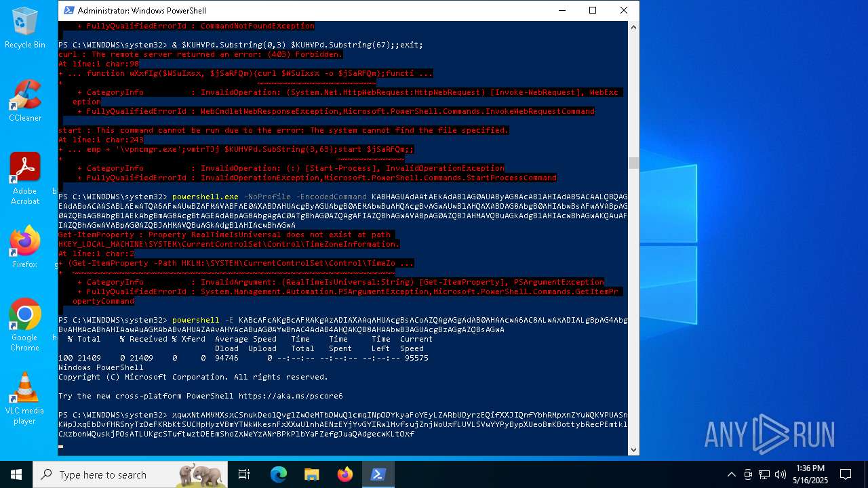This screenshot has height=488, width=868.
Task: Click the 'powershell.exe' command text
Action: 205,197
